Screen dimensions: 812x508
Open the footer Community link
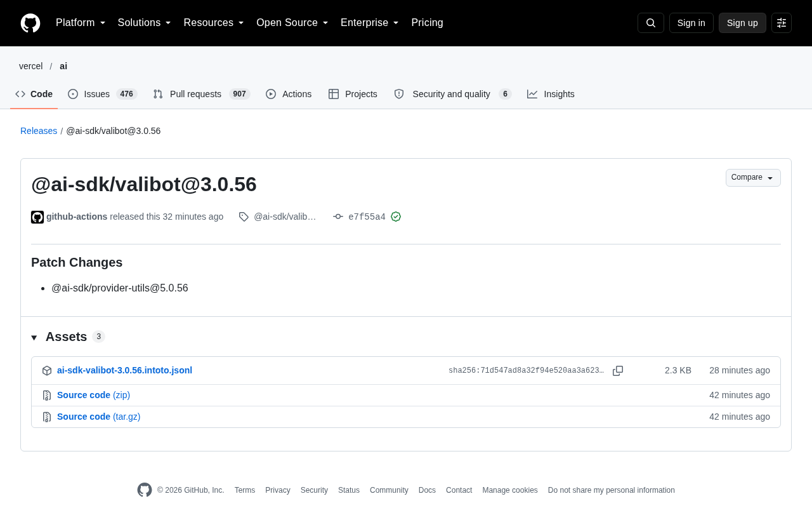(x=389, y=490)
